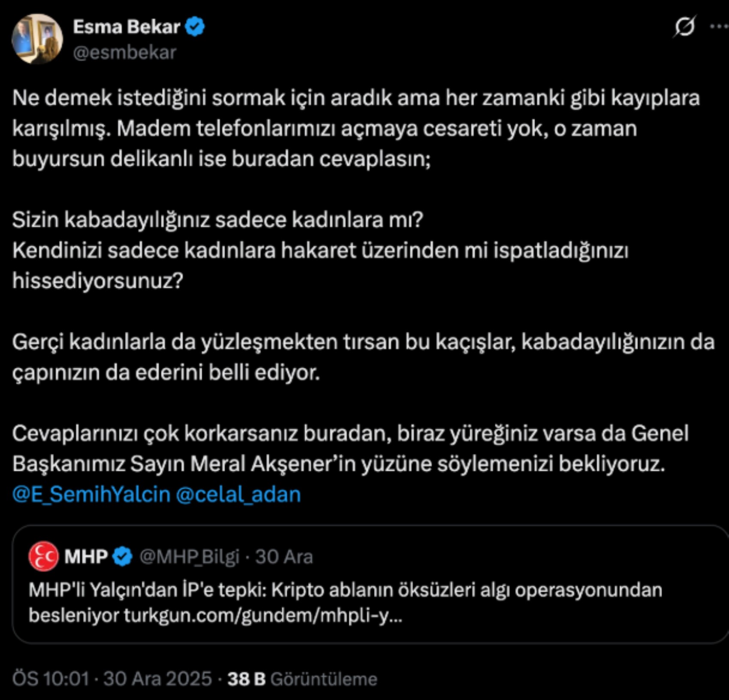Click Esma Bekar's blue verified badge
The image size is (729, 700).
(195, 27)
